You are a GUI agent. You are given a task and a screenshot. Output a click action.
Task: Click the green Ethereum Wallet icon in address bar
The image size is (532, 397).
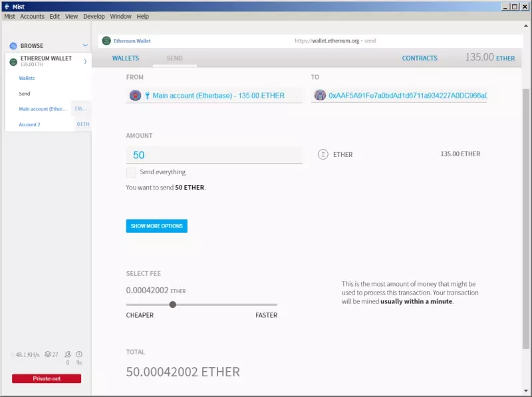click(x=106, y=41)
